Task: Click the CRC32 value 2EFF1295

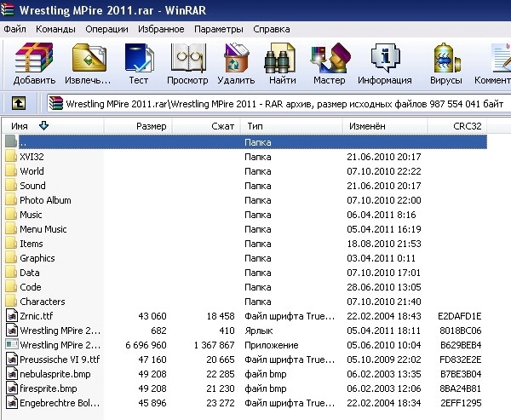Action: [461, 403]
